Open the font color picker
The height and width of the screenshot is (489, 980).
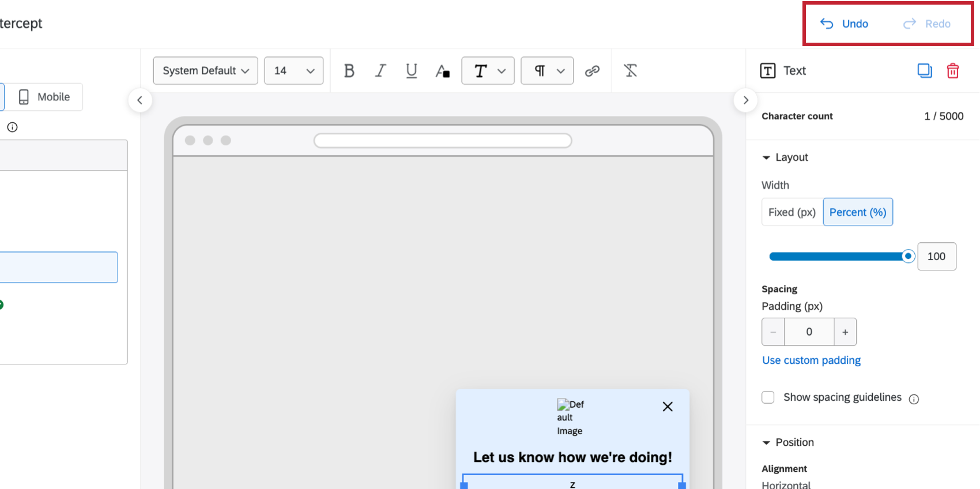(443, 71)
